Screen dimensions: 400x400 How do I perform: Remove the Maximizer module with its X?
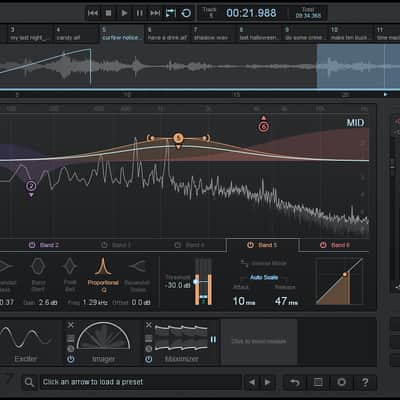(149, 325)
